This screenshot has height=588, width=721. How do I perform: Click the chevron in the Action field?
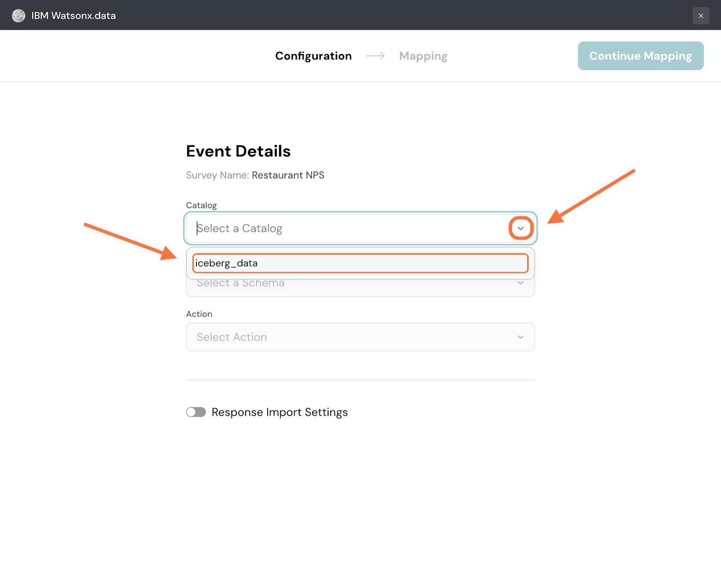pyautogui.click(x=520, y=337)
